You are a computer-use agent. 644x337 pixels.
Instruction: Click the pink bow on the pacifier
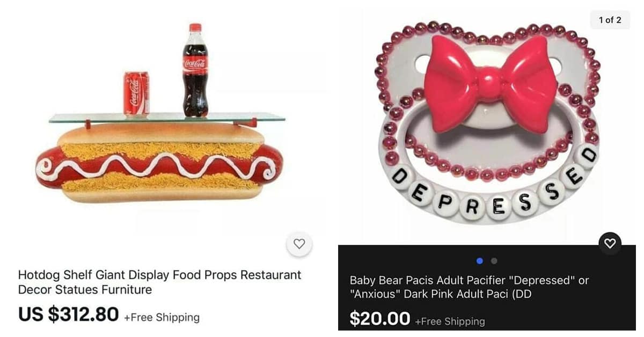pyautogui.click(x=491, y=83)
